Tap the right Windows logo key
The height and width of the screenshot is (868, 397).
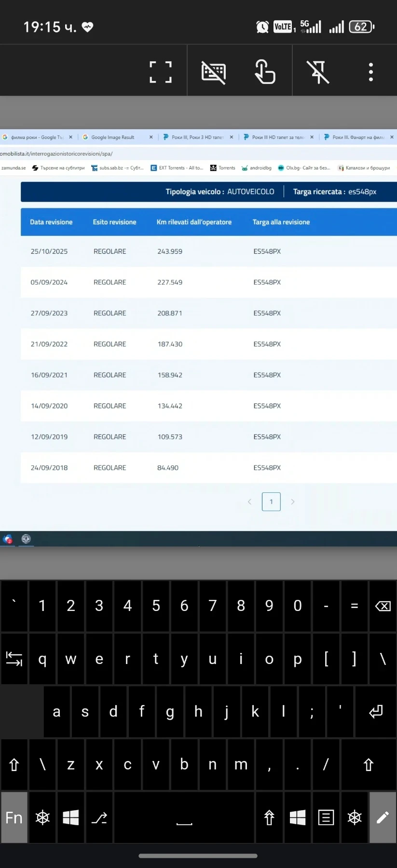(x=298, y=817)
